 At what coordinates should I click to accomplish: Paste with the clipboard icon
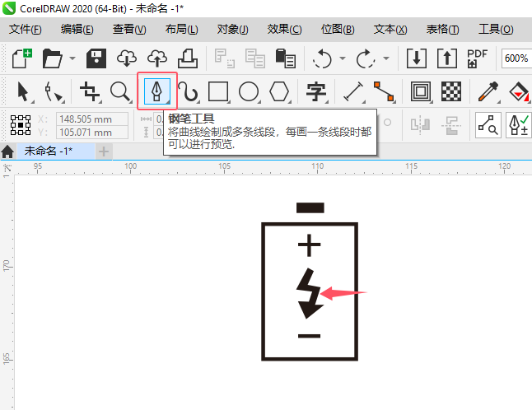tap(285, 58)
